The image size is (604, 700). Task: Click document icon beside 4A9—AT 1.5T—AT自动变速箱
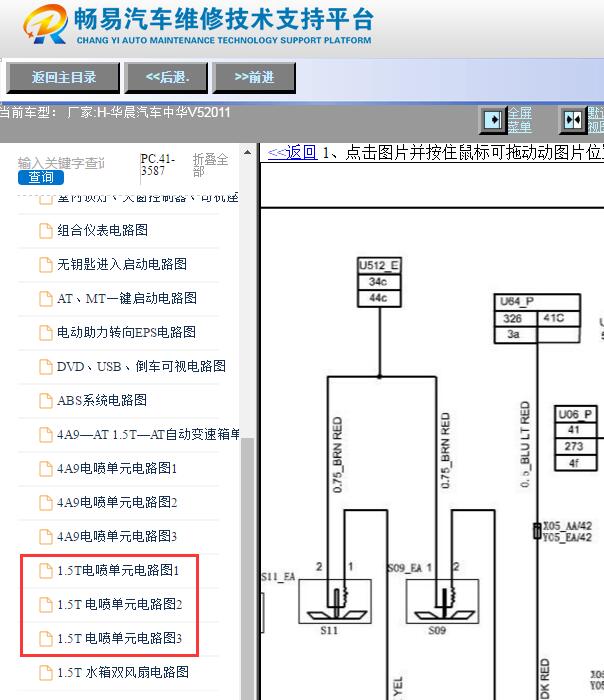pos(46,435)
